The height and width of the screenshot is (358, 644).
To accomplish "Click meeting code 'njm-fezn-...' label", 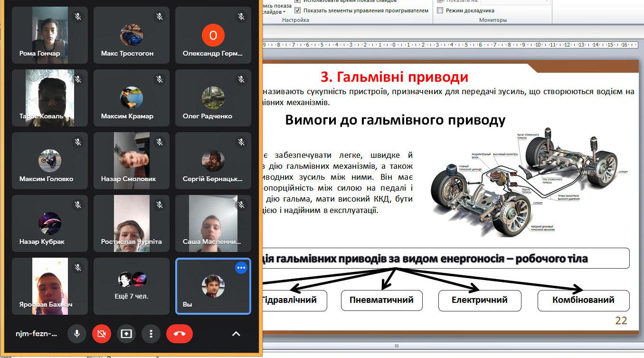I will (x=36, y=334).
